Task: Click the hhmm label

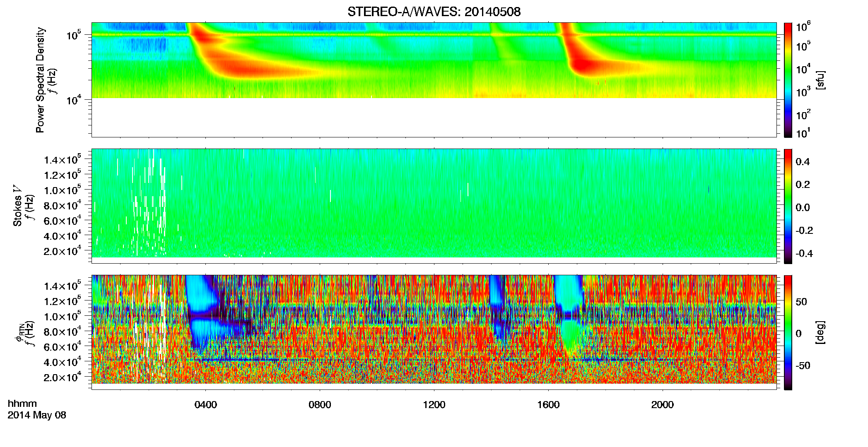Action: tap(22, 404)
